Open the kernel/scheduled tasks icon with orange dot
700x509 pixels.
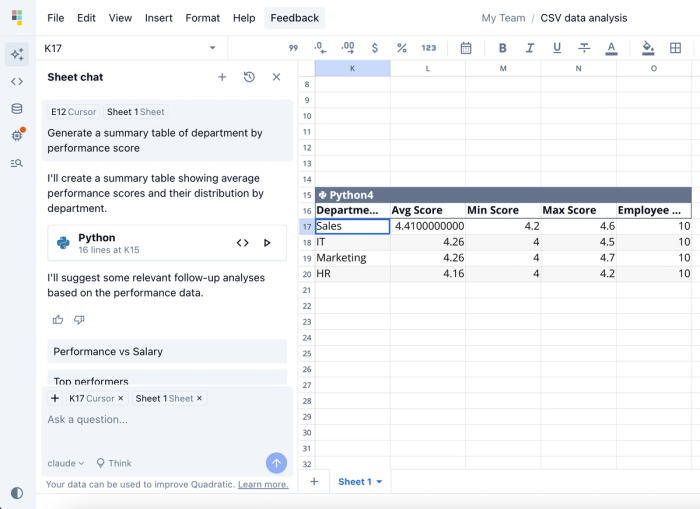(x=17, y=135)
